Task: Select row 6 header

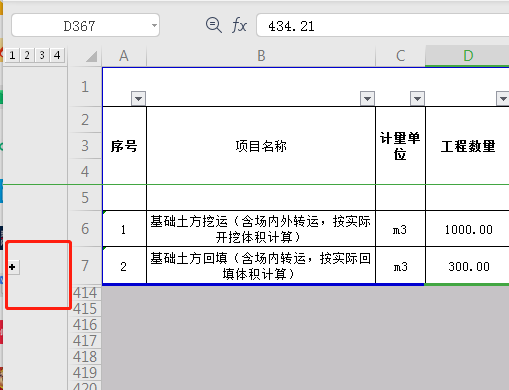Action: 85,229
